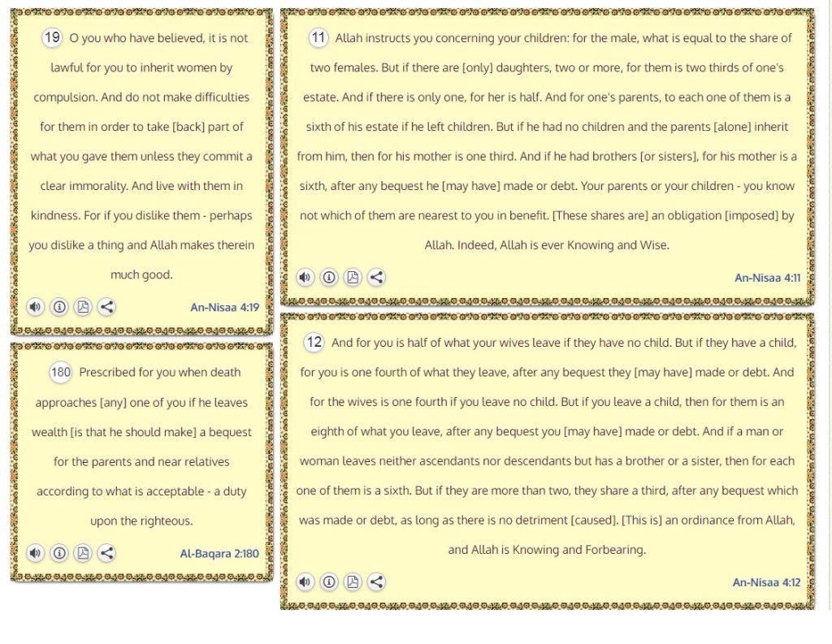The width and height of the screenshot is (832, 644).
Task: Download PDF for verse An-Nisaa 4:12
Action: (x=352, y=581)
